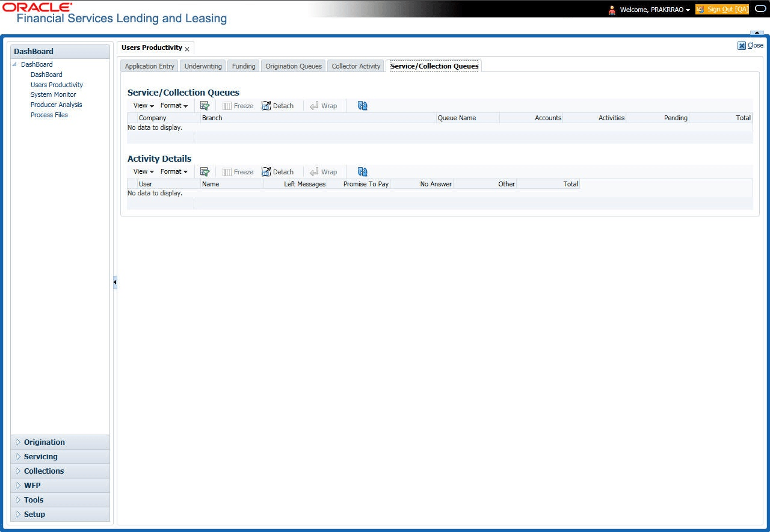
Task: Open System Monitor in tree
Action: click(x=54, y=94)
